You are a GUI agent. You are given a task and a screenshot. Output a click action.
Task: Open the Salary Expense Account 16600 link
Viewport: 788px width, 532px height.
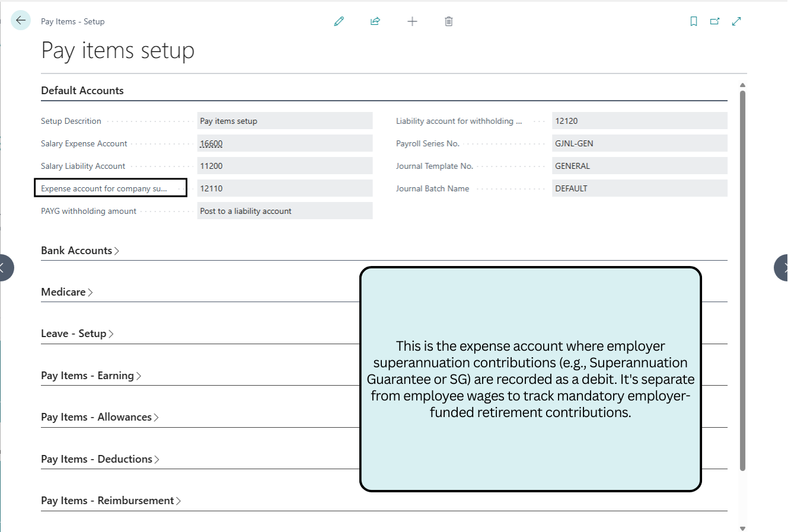pos(211,143)
